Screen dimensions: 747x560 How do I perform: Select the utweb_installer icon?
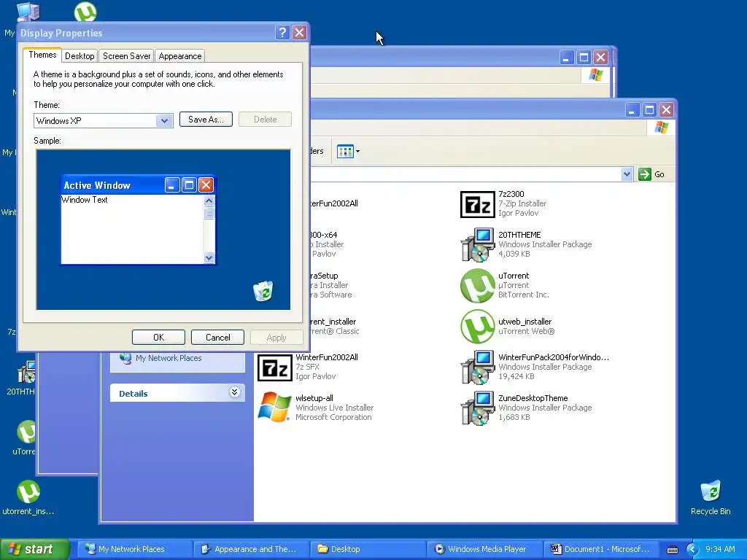click(x=477, y=327)
